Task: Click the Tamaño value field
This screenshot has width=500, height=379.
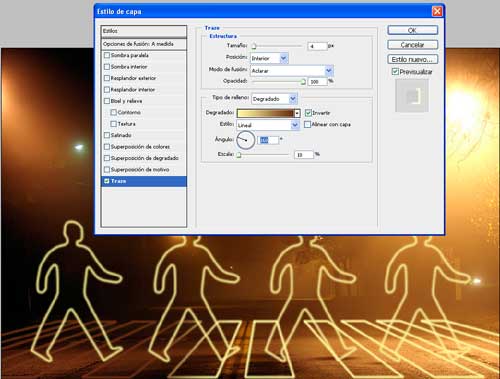Action: point(317,46)
